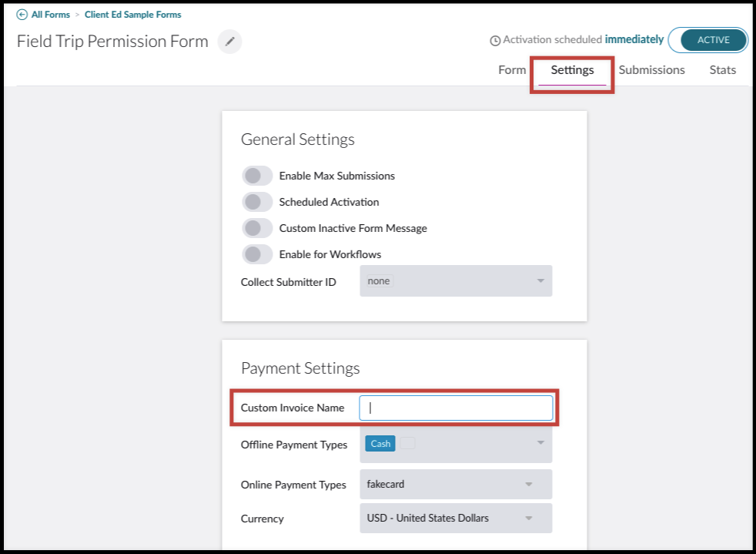Click the Field Trip Permission Form title
This screenshot has width=756, height=554.
tap(112, 42)
